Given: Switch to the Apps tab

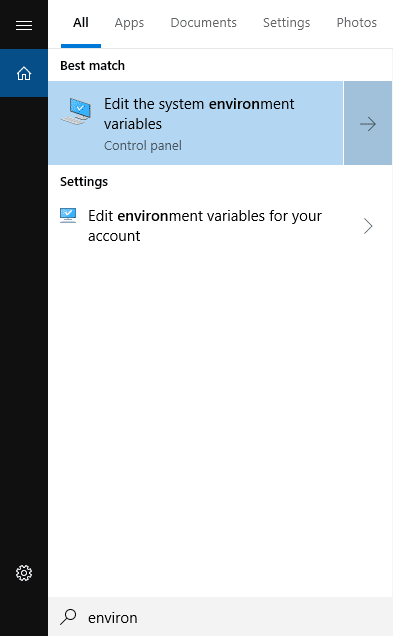Looking at the screenshot, I should coord(129,23).
